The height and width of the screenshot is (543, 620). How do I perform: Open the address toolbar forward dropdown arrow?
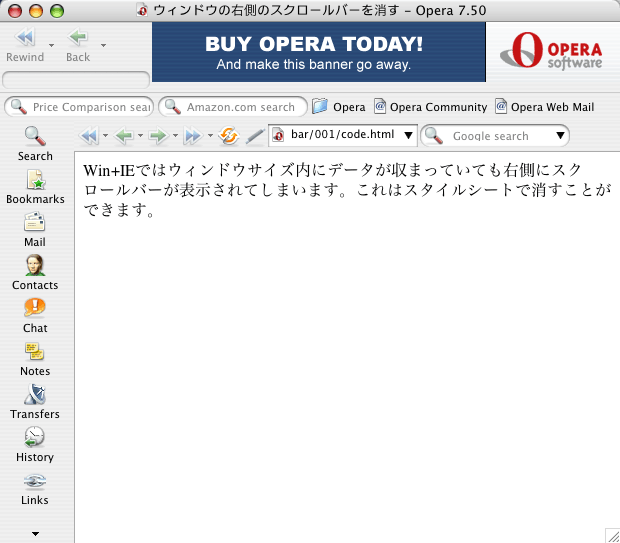point(175,136)
